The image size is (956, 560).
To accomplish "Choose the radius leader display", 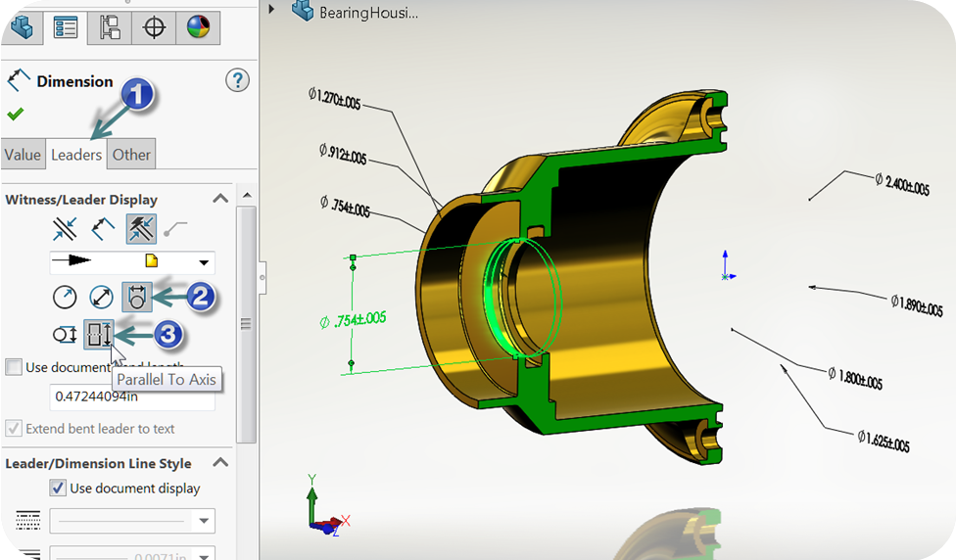I will click(x=65, y=298).
